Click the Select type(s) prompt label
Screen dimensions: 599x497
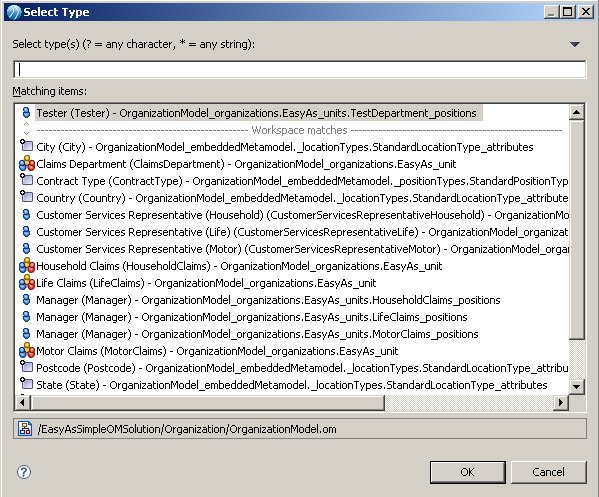[x=134, y=44]
